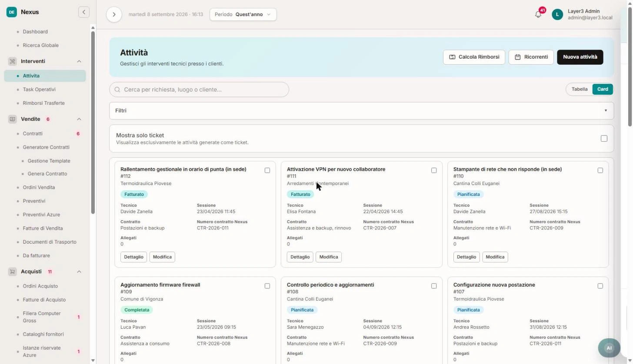The image size is (633, 364).
Task: Open Dettaglio for activity #111
Action: [300, 257]
